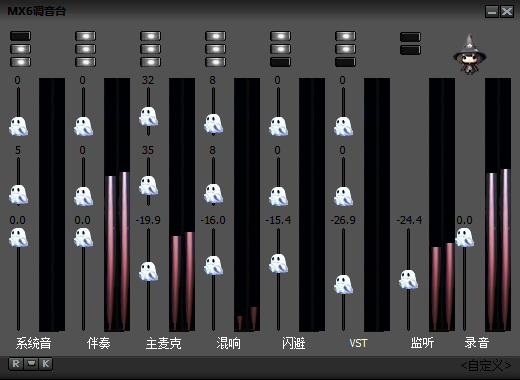Image resolution: width=520 pixels, height=380 pixels.
Task: Minimize the MX6调音台 window
Action: pos(492,12)
